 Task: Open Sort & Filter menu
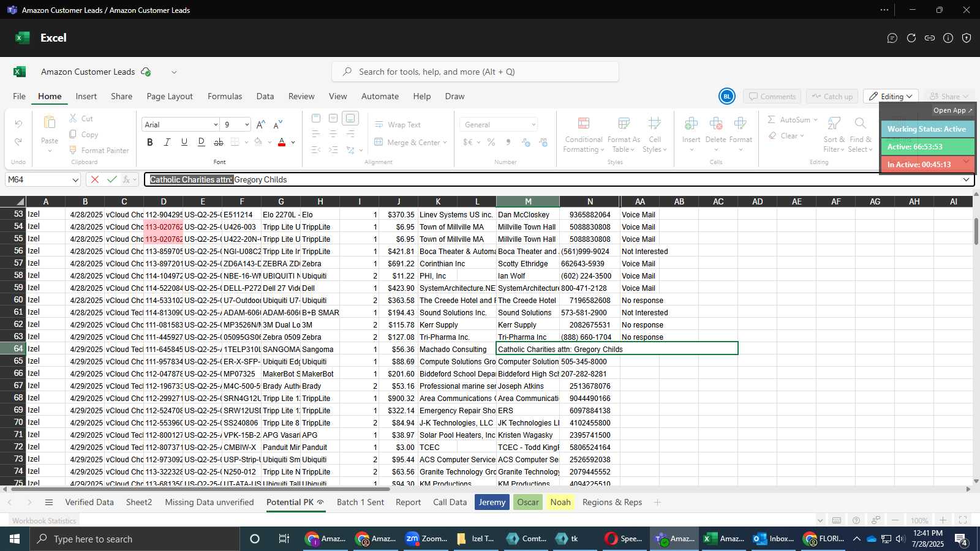(x=834, y=135)
